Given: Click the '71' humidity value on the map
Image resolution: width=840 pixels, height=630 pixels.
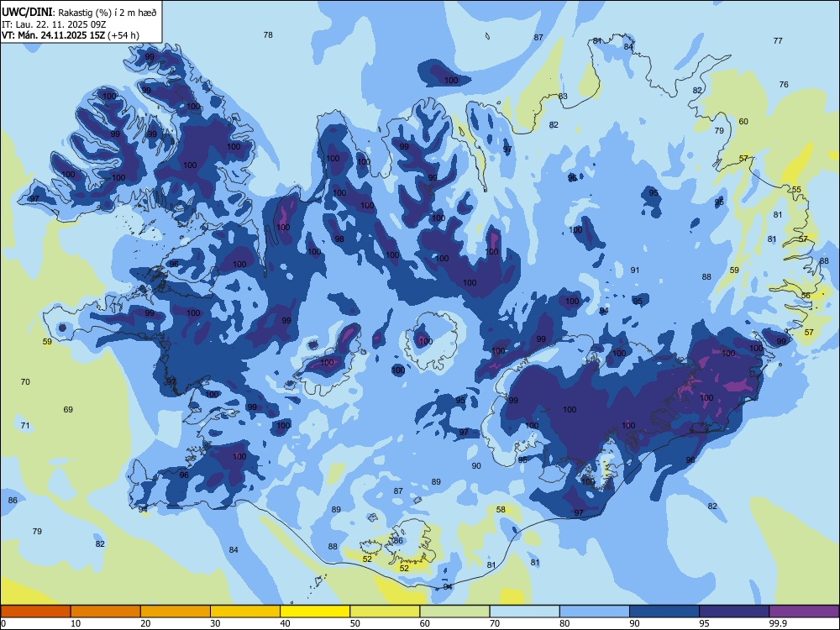Looking at the screenshot, I should point(25,426).
